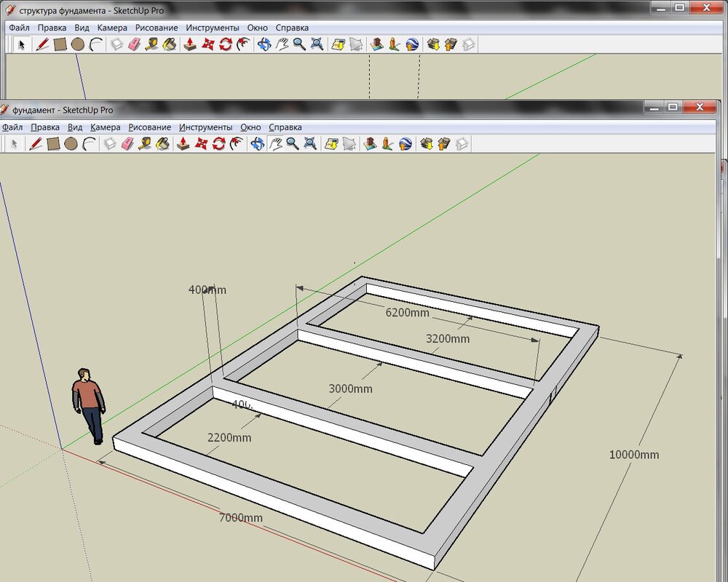Open Камера menu in фундамент window
Screen dimensions: 728x582
coord(105,127)
